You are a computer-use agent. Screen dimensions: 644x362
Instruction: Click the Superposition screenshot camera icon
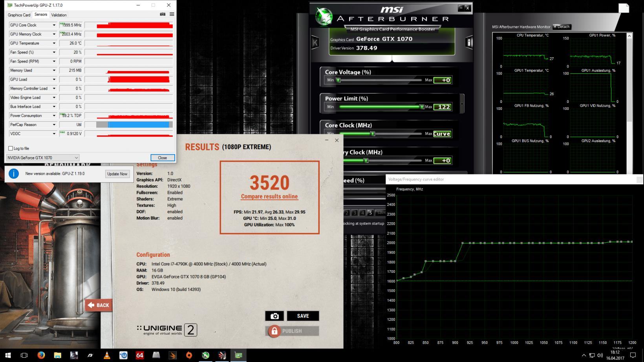point(274,316)
